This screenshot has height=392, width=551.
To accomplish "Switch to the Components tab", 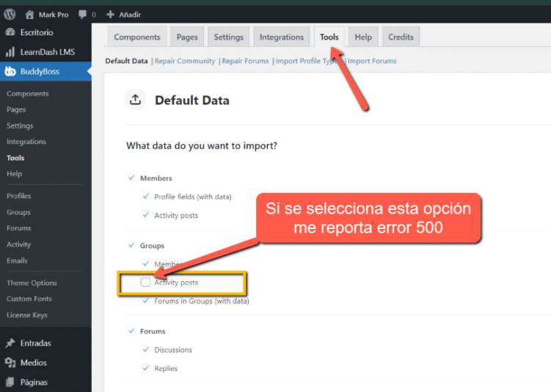I will [x=137, y=37].
